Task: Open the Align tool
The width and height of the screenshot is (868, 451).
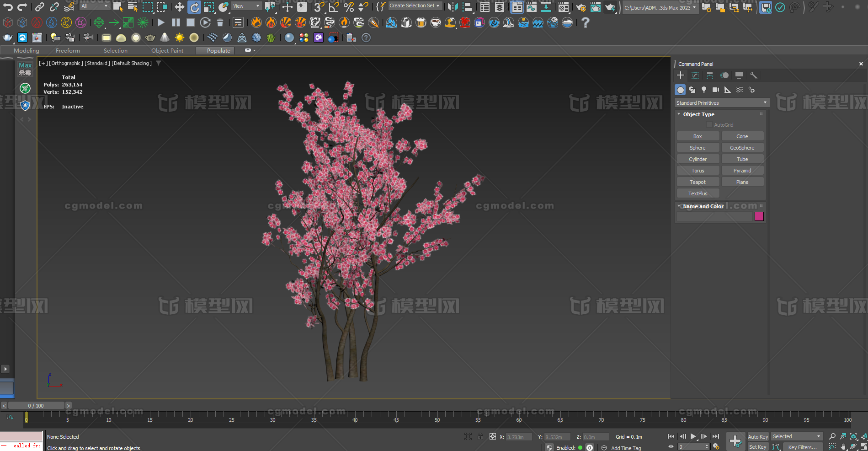Action: pos(467,6)
